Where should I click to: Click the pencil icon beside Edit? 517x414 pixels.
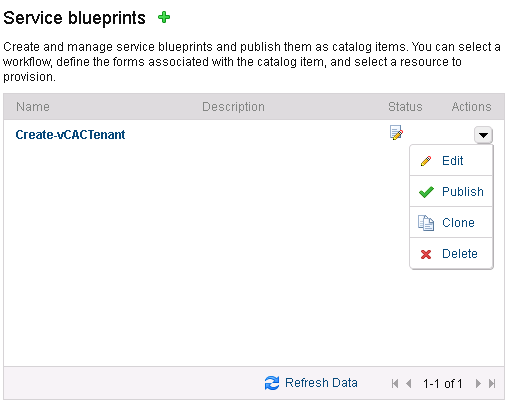pyautogui.click(x=426, y=161)
